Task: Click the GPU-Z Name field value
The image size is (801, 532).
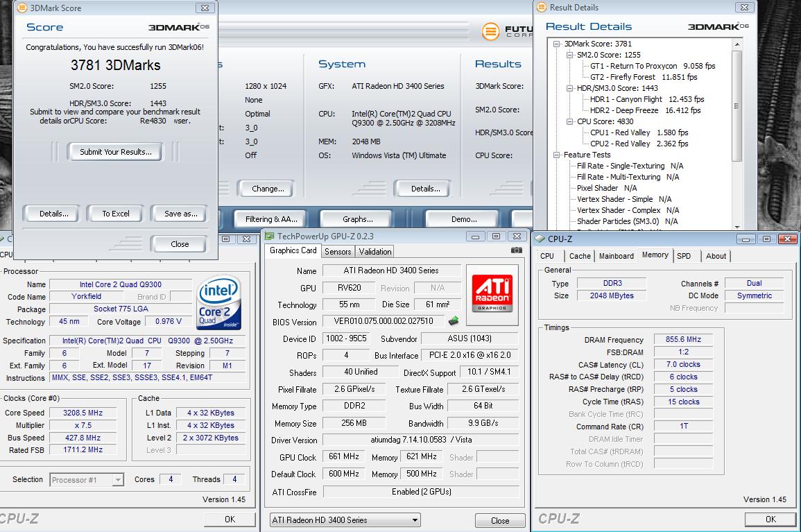Action: 391,271
